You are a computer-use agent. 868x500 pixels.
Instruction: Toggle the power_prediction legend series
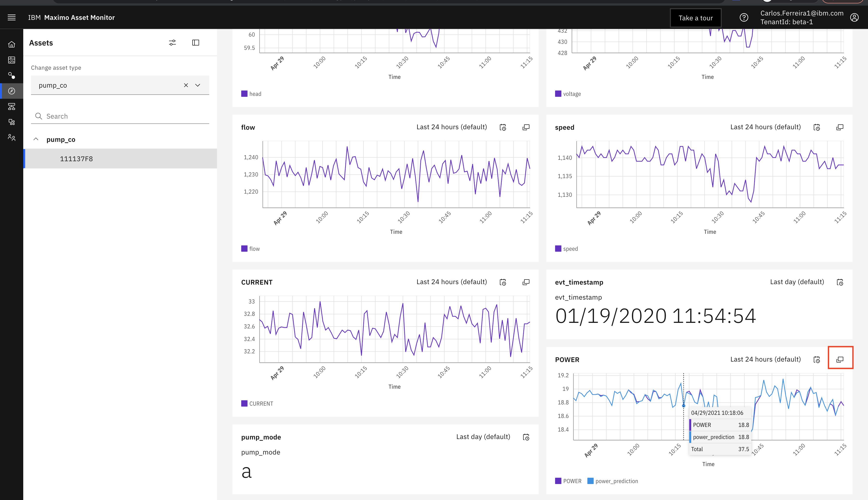click(x=613, y=481)
